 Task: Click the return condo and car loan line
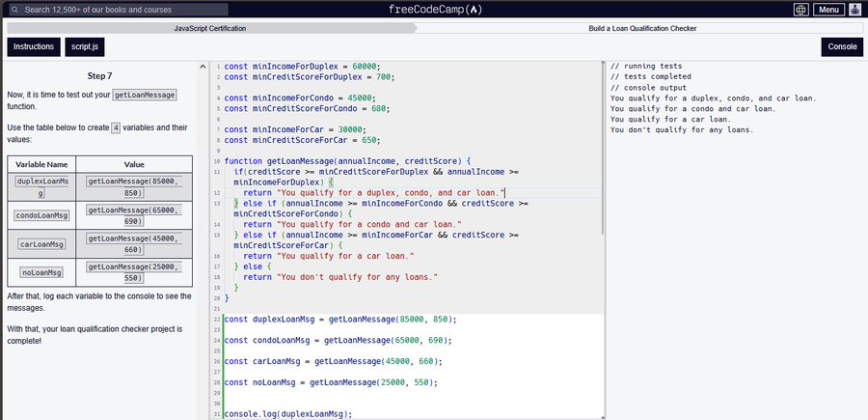click(x=353, y=224)
